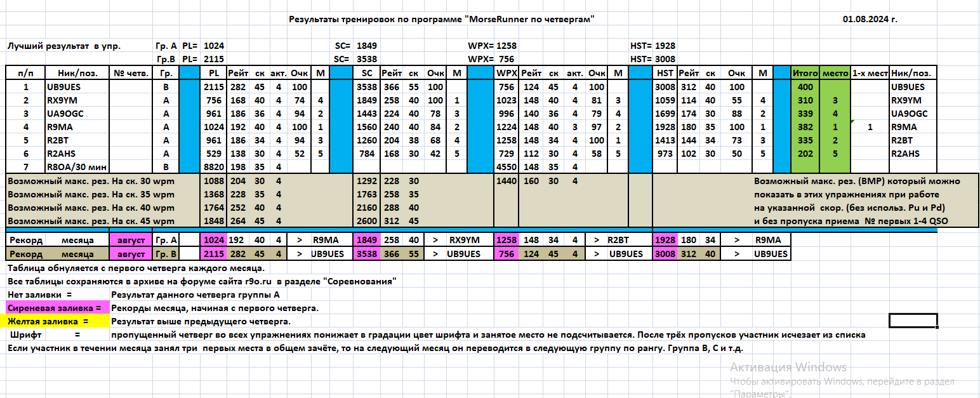Viewport: 980px width, 398px height.
Task: Click the pink 3008 record cell
Action: (665, 254)
